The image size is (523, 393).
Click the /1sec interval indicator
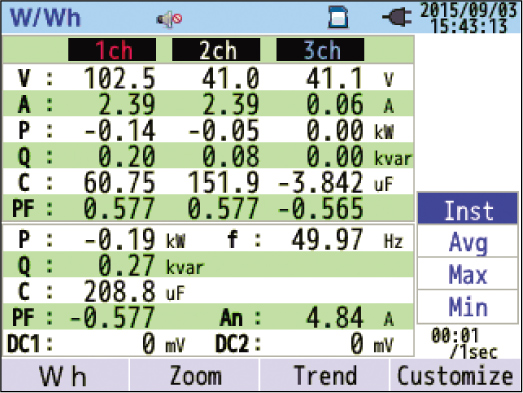point(474,351)
